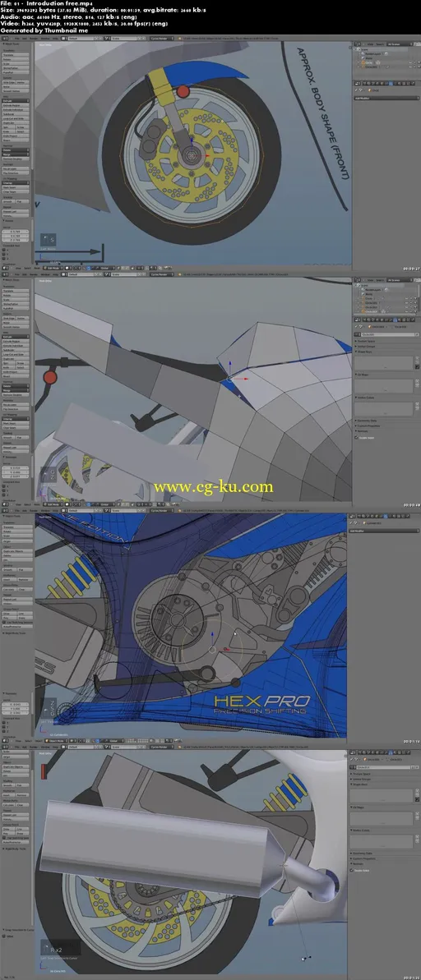This screenshot has width=421, height=980.
Task: Click plus icon beside UV Maps list, fairing frame
Action: tap(417, 380)
